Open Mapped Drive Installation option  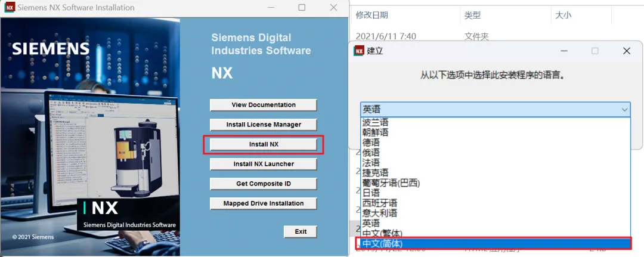(264, 203)
